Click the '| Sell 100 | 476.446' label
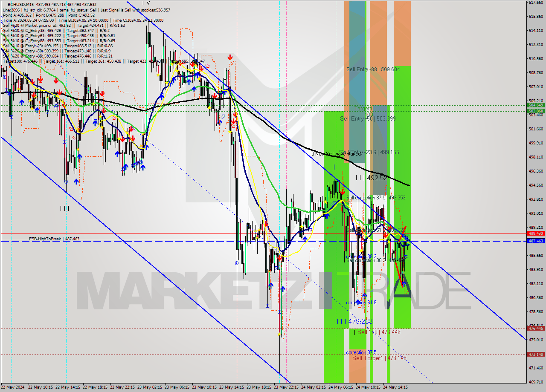The image size is (546, 392). tap(377, 332)
